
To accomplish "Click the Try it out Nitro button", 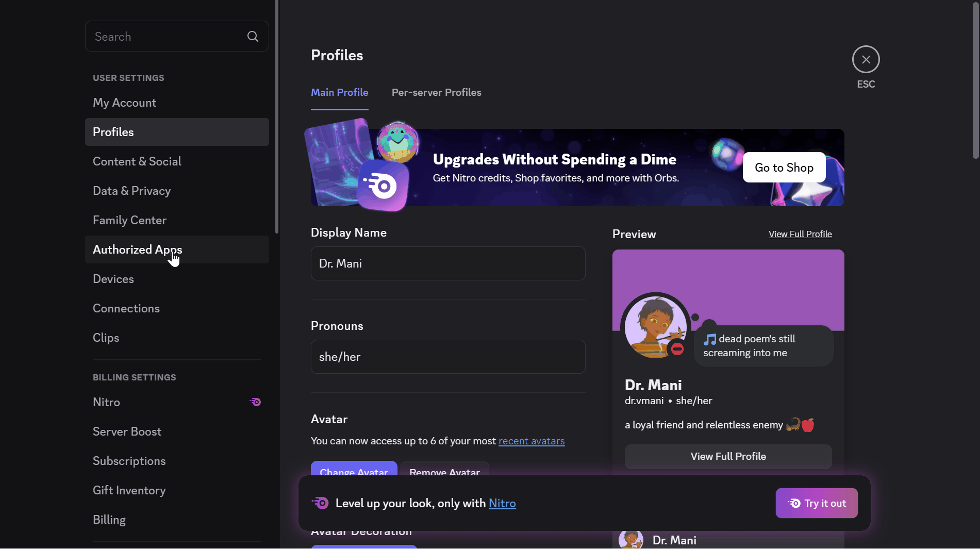I will click(816, 503).
